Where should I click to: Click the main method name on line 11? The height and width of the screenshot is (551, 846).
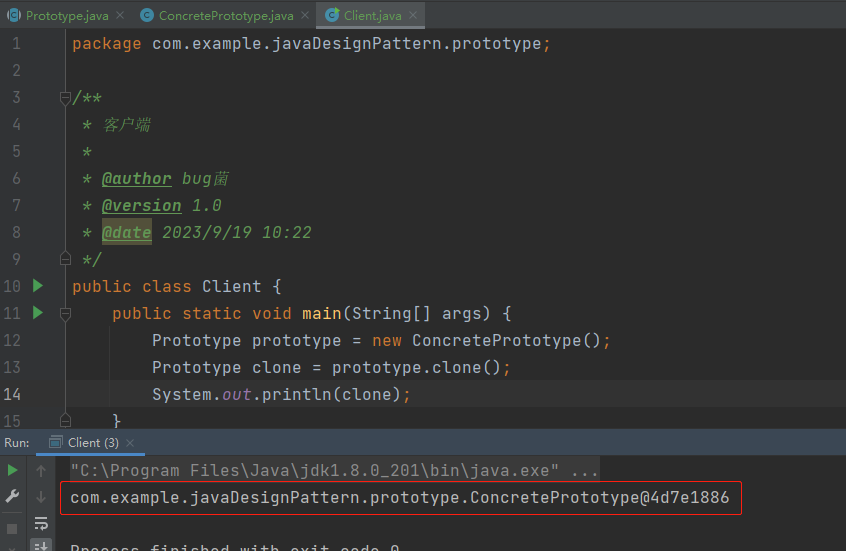322,314
